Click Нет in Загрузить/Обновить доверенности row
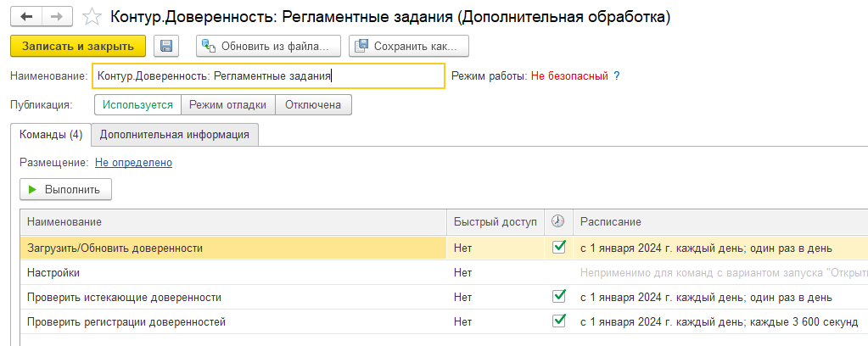This screenshot has height=346, width=868. 462,248
